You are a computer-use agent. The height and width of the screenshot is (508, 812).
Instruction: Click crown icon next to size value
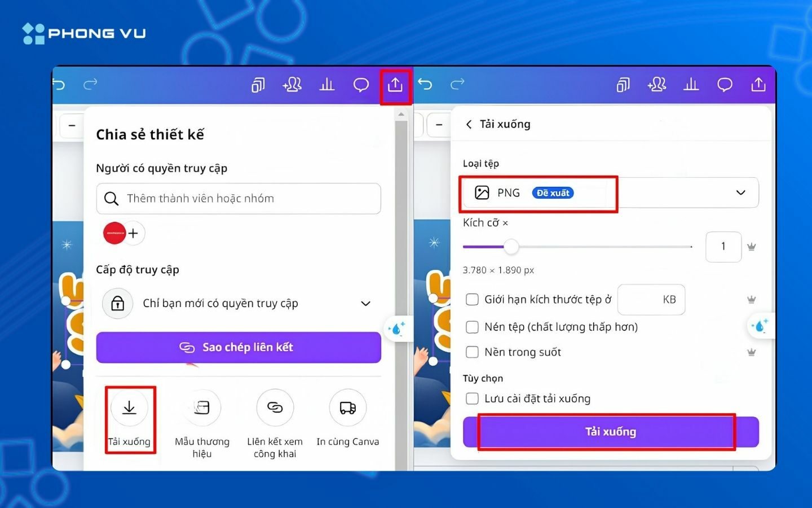tap(751, 247)
